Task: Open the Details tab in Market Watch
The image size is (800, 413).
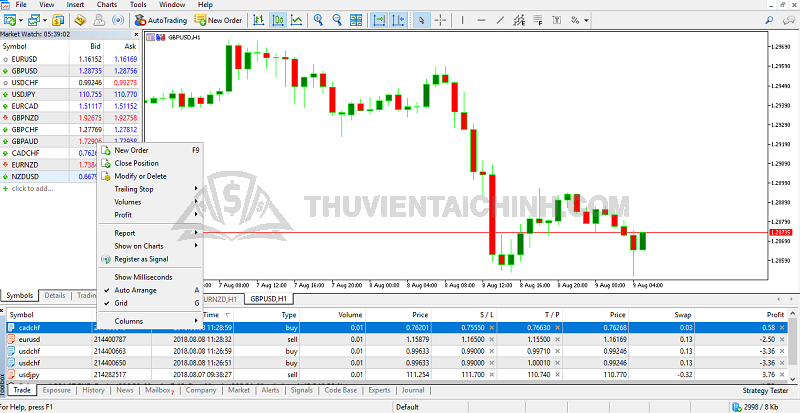Action: pyautogui.click(x=55, y=296)
